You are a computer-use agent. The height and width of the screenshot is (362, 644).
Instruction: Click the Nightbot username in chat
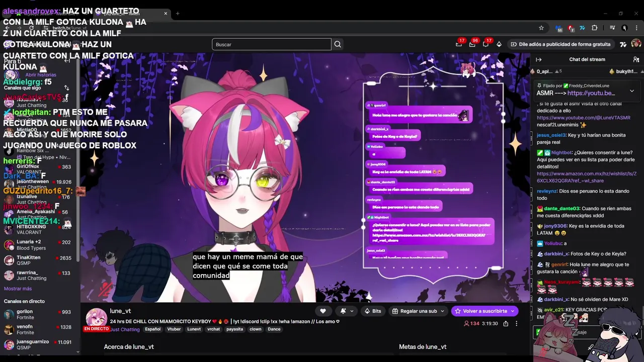[x=561, y=153]
